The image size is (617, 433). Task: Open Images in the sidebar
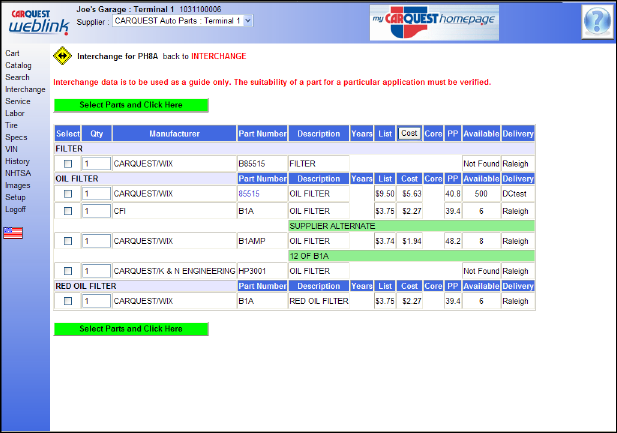[18, 185]
